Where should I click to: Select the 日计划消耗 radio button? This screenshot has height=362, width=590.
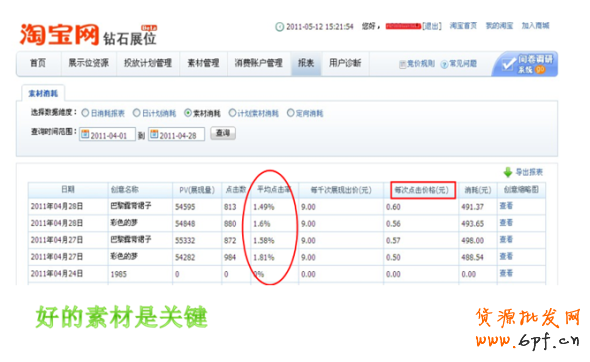[x=137, y=113]
